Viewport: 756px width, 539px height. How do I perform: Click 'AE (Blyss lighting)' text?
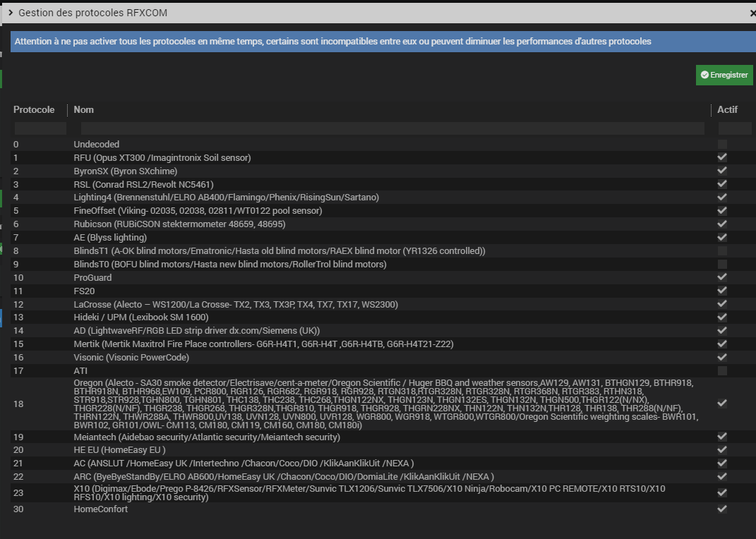(x=110, y=238)
